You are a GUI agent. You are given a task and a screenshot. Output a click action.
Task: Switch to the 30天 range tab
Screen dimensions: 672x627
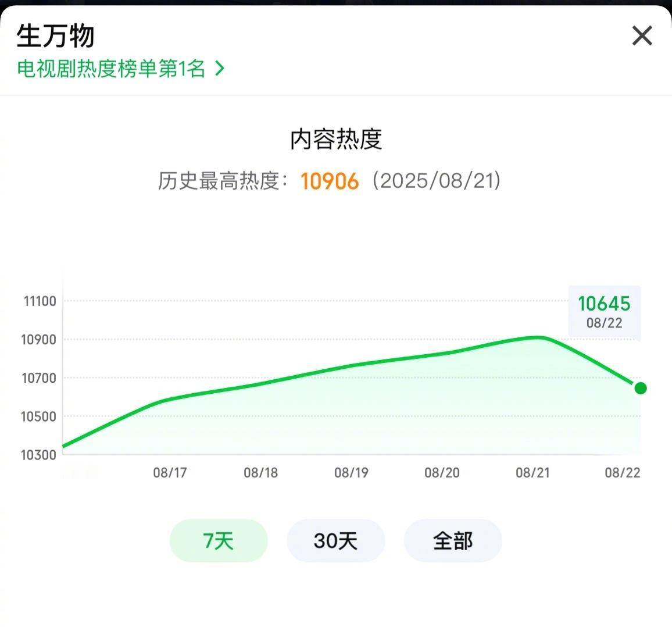(335, 540)
